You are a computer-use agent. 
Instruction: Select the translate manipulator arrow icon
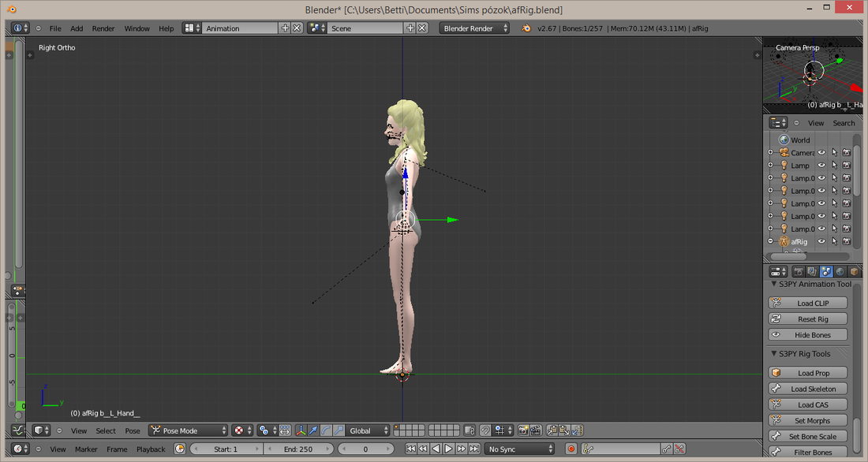(313, 430)
